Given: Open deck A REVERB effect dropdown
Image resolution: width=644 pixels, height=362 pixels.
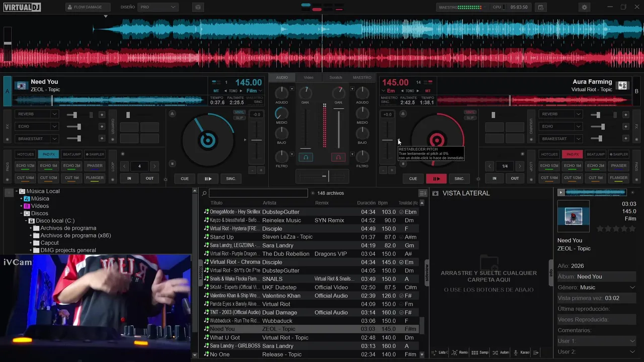Looking at the screenshot, I should [x=54, y=114].
